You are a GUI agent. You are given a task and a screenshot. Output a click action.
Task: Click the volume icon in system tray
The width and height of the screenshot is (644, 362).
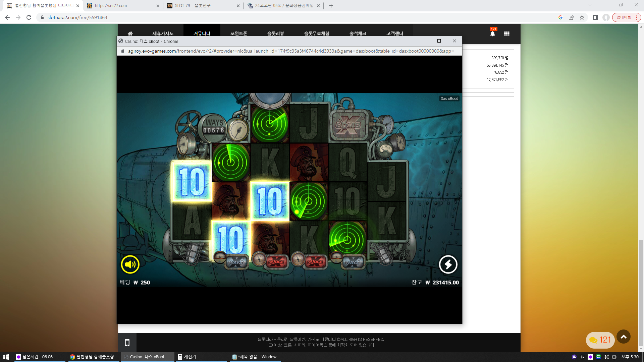click(x=606, y=357)
